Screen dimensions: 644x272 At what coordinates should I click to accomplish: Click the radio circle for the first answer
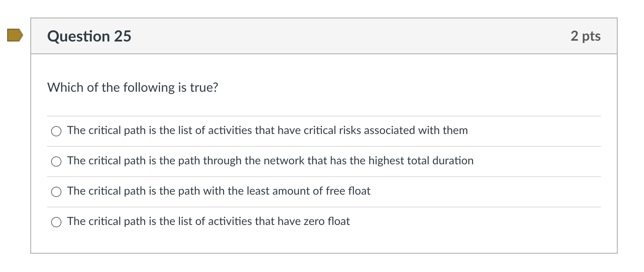(57, 131)
